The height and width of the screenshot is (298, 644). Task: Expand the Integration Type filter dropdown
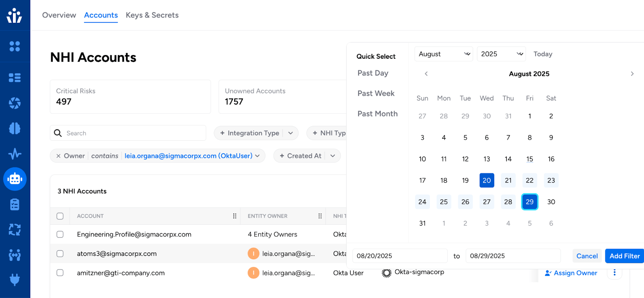(x=291, y=133)
